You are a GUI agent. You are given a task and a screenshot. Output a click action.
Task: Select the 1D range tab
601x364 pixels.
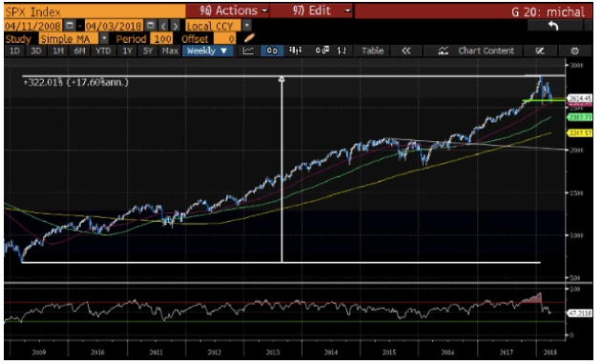[14, 51]
